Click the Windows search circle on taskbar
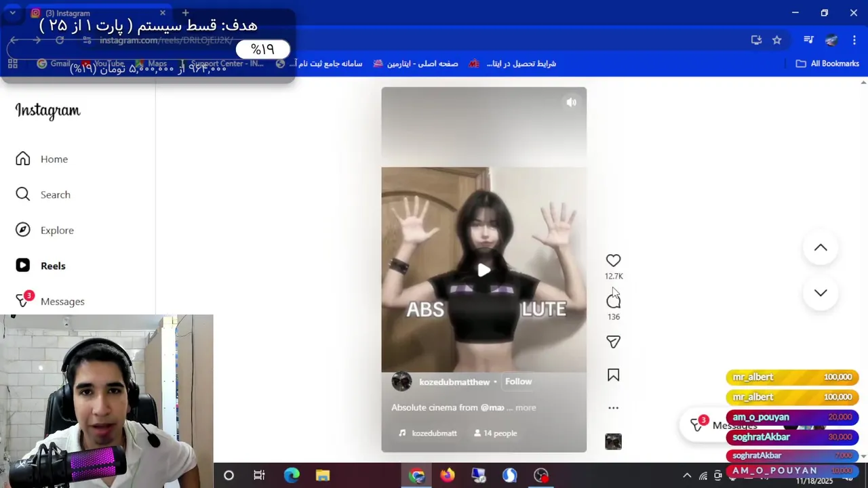Screen dimensions: 868x488 pyautogui.click(x=229, y=475)
